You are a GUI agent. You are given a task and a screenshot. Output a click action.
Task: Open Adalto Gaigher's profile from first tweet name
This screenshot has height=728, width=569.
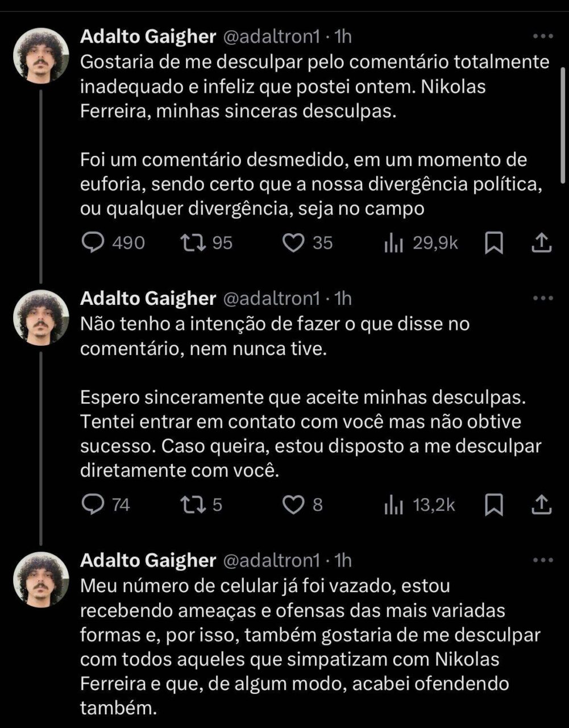pos(148,36)
